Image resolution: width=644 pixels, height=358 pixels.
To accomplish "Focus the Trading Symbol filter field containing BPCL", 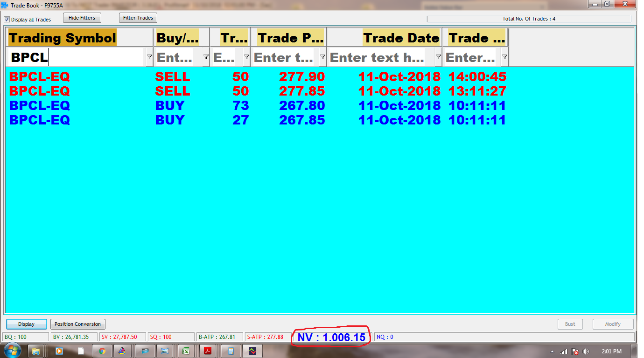I will (77, 57).
